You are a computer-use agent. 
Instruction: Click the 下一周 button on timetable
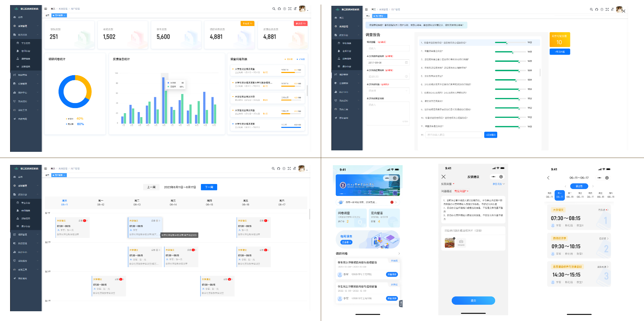click(209, 187)
